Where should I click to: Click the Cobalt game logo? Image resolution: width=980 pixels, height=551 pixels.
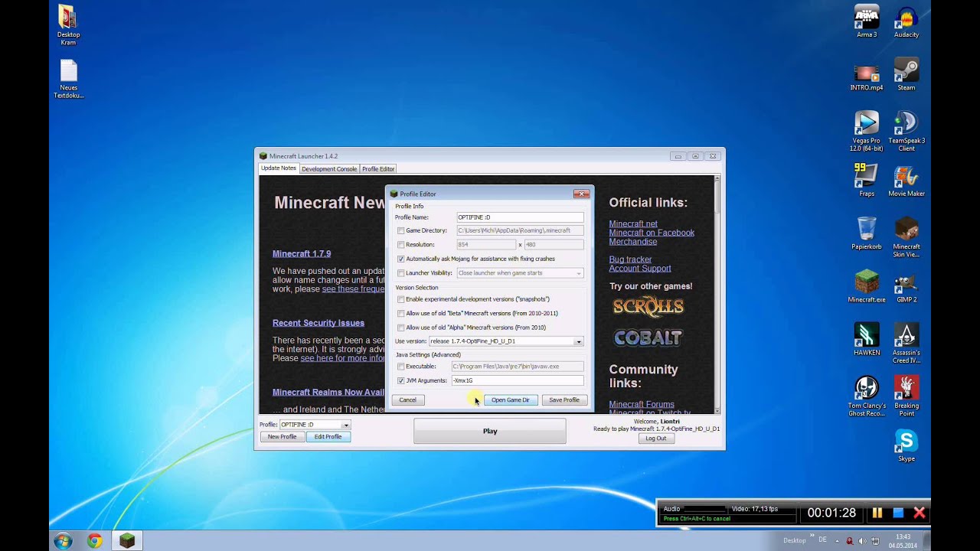point(648,337)
